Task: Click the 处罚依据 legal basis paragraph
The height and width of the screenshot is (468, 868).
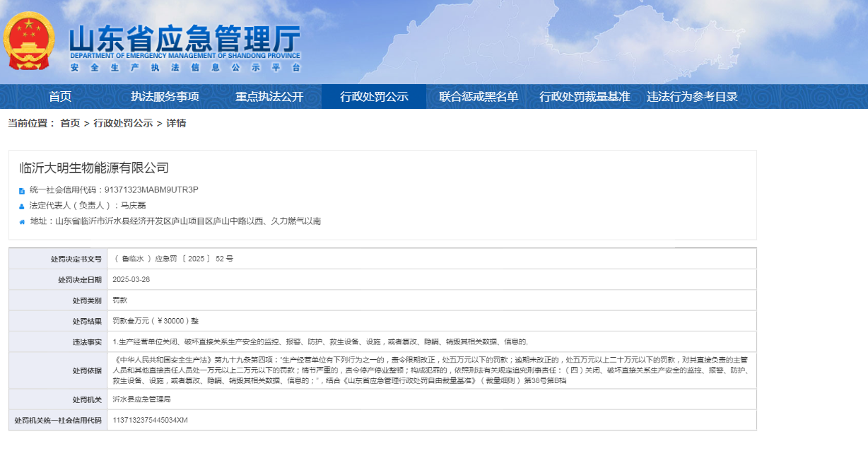Action: tap(430, 370)
